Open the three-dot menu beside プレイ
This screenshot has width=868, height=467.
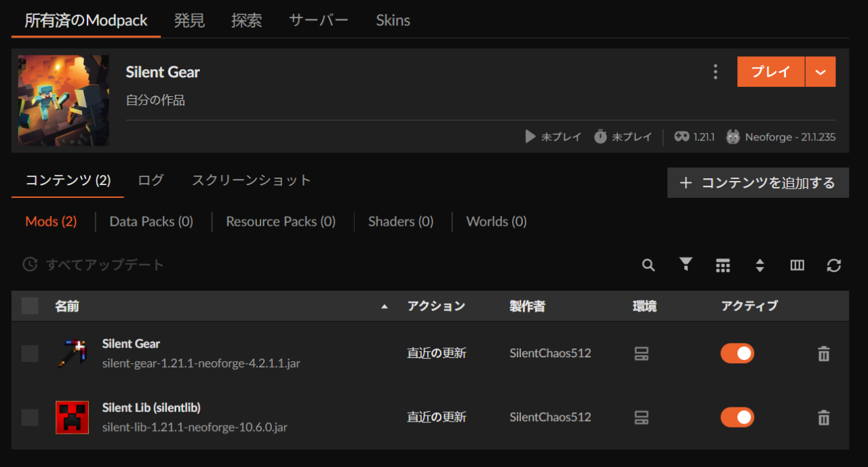(715, 72)
